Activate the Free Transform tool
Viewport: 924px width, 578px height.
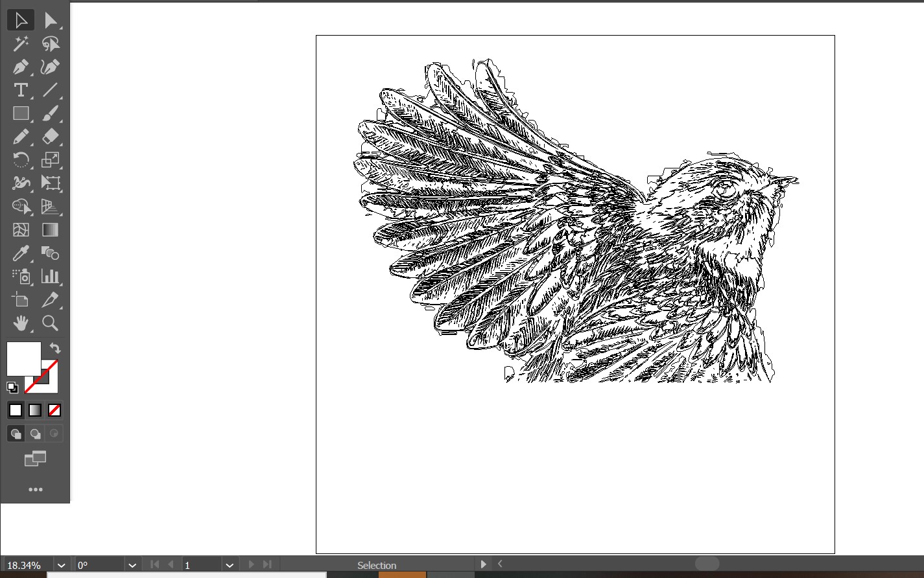point(51,183)
